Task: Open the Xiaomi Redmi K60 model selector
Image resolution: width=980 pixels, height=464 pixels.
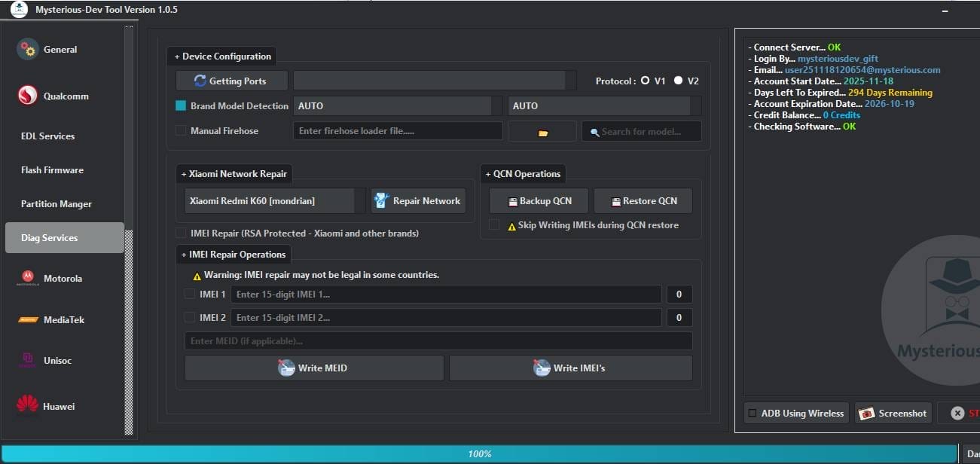Action: pyautogui.click(x=269, y=200)
